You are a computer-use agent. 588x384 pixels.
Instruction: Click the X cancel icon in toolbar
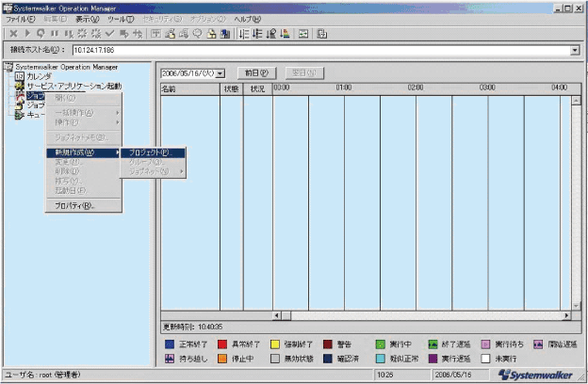tap(13, 34)
